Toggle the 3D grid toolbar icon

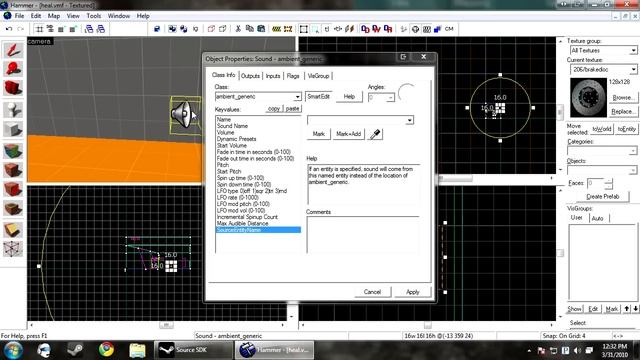pos(50,29)
